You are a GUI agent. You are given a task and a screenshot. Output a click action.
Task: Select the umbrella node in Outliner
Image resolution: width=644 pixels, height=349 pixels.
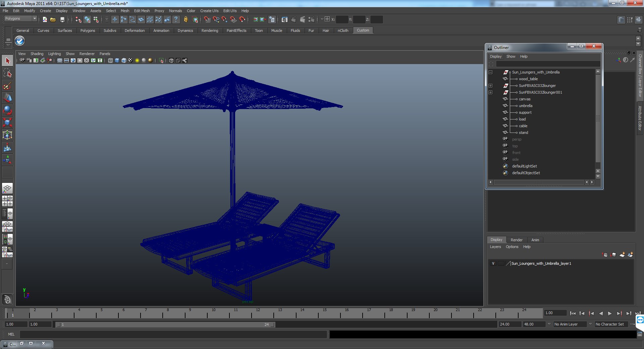coord(526,106)
